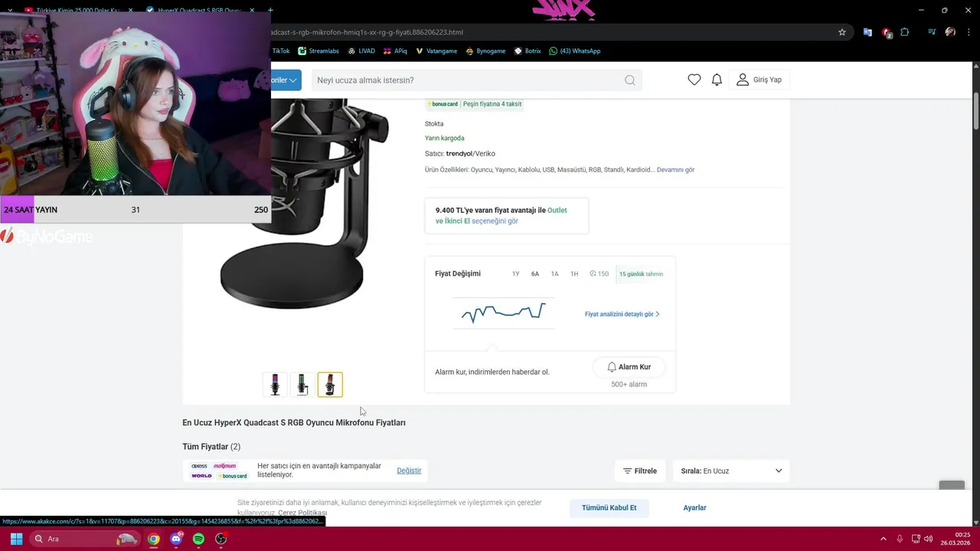This screenshot has height=551, width=980.
Task: Expand the blue categories dropdown
Action: point(286,80)
